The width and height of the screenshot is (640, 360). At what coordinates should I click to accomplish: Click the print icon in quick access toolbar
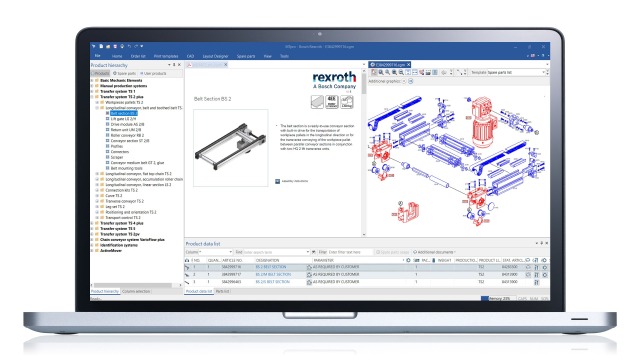[x=122, y=47]
